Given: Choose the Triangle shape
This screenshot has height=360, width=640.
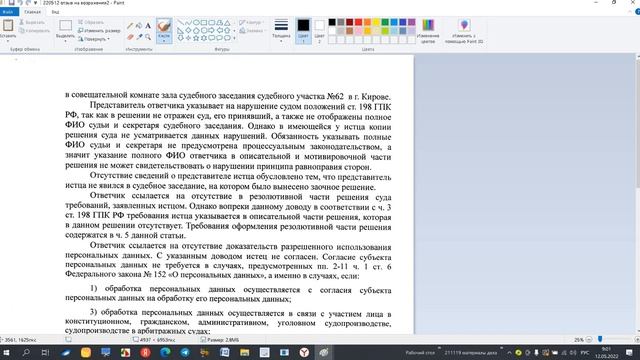Looking at the screenshot, I should pos(227,22).
